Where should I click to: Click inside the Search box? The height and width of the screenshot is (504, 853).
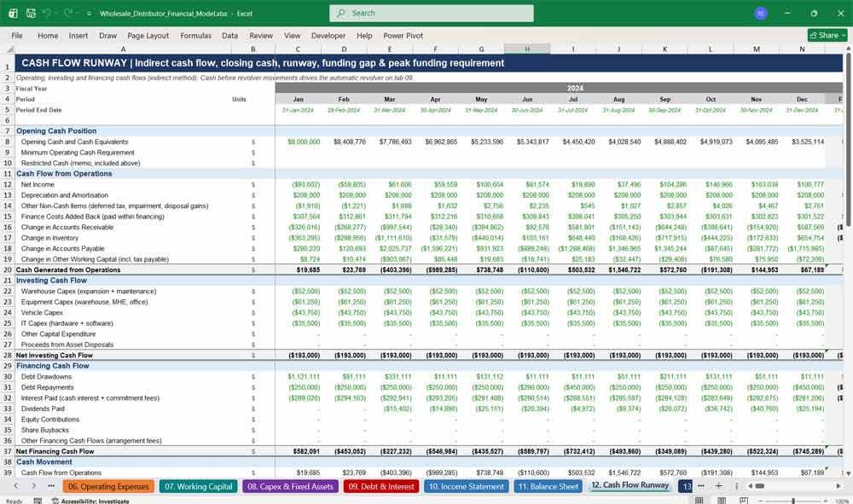point(432,13)
